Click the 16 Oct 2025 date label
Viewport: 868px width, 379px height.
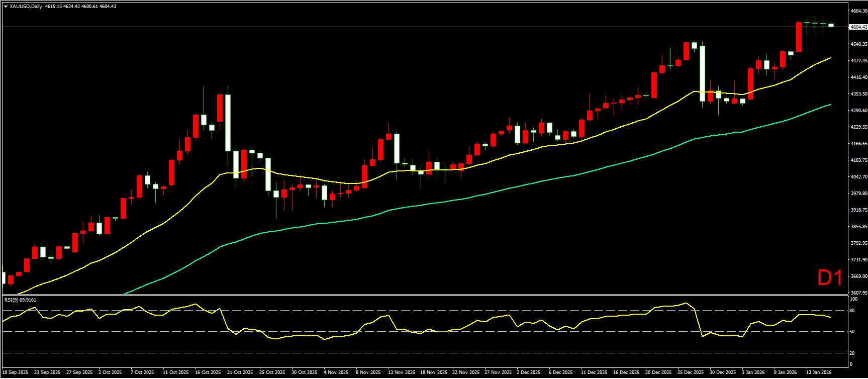208,372
